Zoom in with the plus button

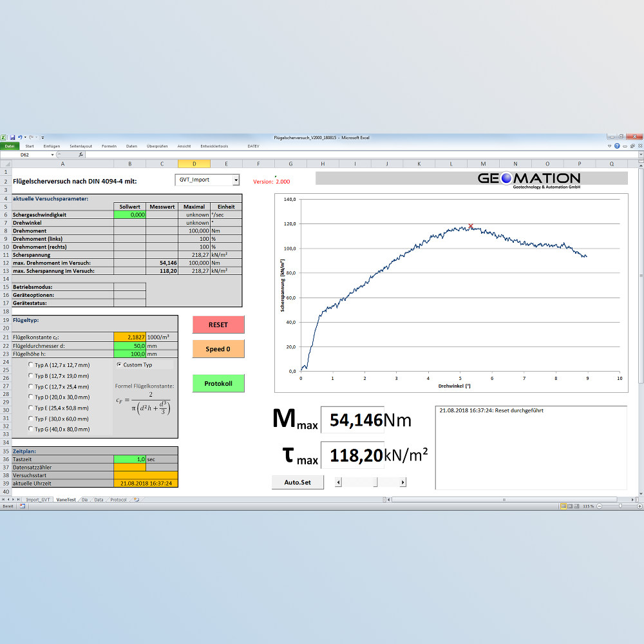pos(639,506)
